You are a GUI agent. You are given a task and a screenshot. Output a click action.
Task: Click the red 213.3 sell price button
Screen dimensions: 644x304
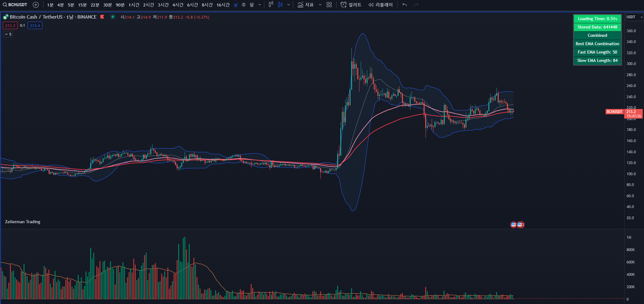(x=10, y=25)
